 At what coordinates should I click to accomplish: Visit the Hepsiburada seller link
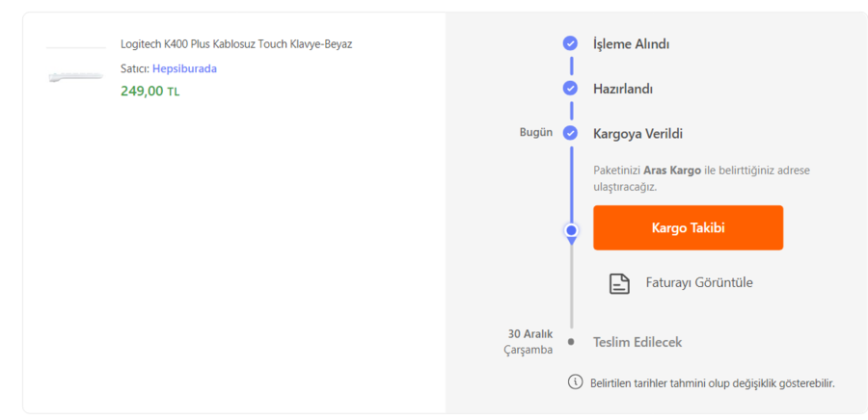184,68
